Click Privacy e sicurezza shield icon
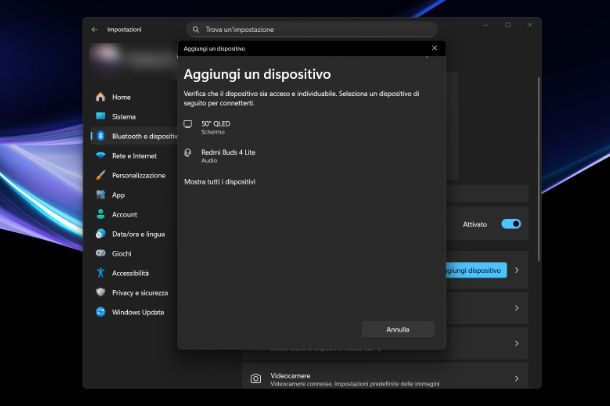Screen dimensions: 610x406 pyautogui.click(x=100, y=293)
